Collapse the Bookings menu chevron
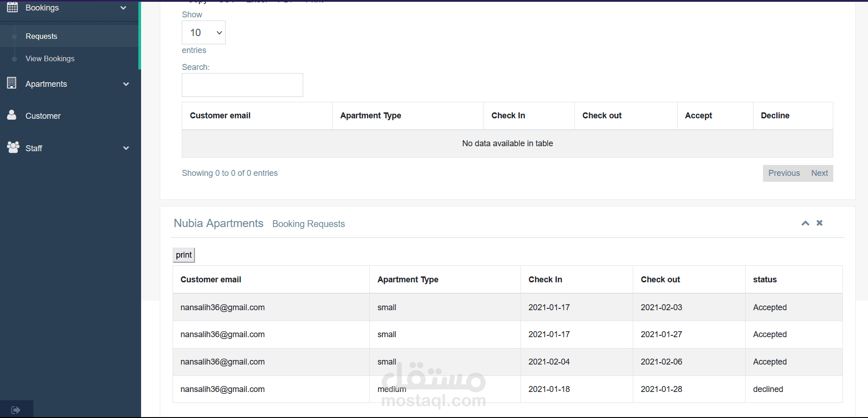The width and height of the screenshot is (868, 418). (123, 8)
